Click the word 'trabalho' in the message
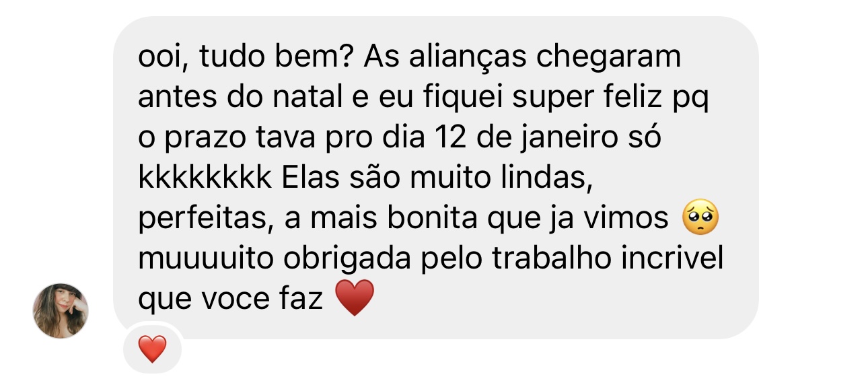This screenshot has height=385, width=868. pos(538,260)
